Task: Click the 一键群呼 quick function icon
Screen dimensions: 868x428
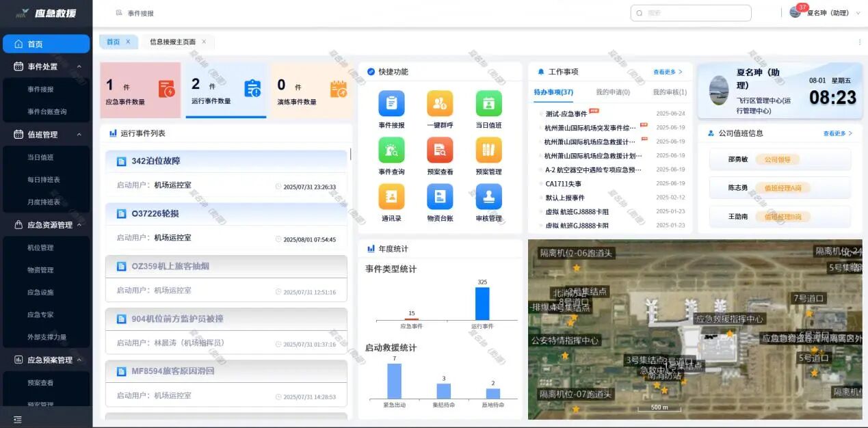Action: (x=440, y=104)
